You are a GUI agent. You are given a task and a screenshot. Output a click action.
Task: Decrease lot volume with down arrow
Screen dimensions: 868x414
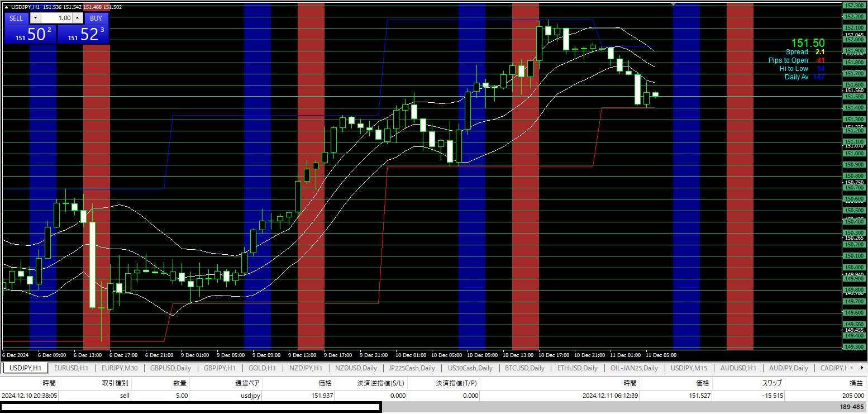35,18
